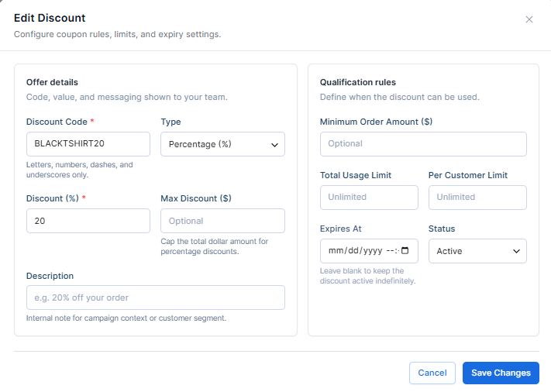Click into the Description text field
The image size is (551, 392).
156,297
